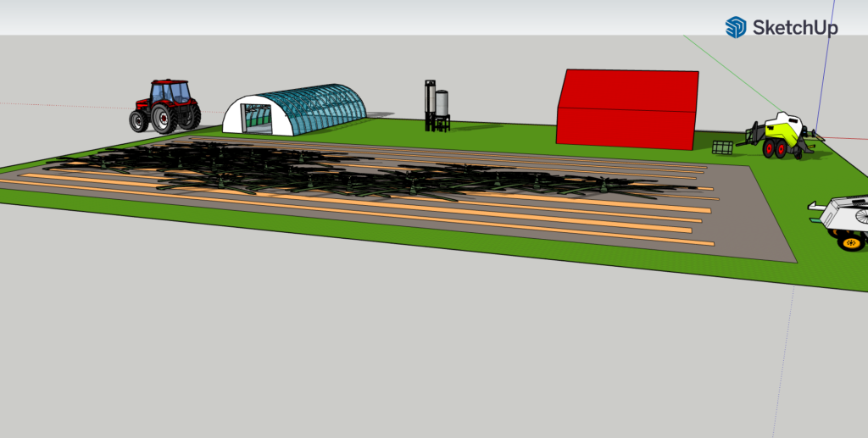Select the grain silo towers
The image size is (868, 438).
click(437, 106)
